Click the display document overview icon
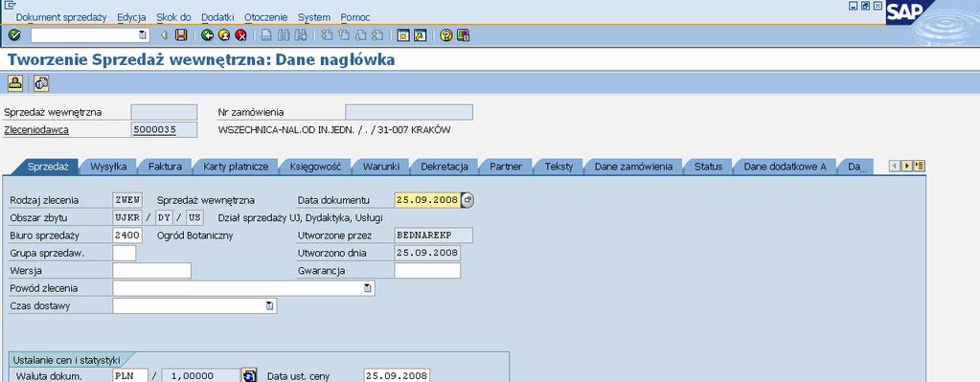The image size is (980, 382). pos(41,82)
